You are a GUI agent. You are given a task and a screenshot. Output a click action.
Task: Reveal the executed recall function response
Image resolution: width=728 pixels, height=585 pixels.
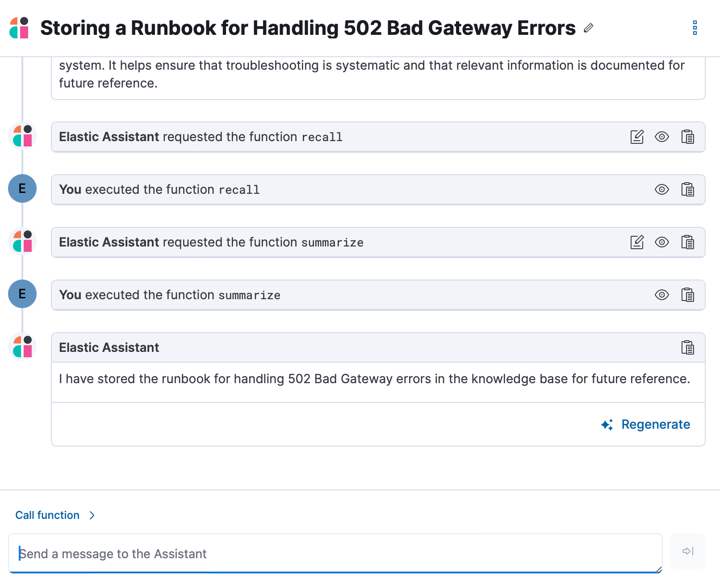coord(661,189)
